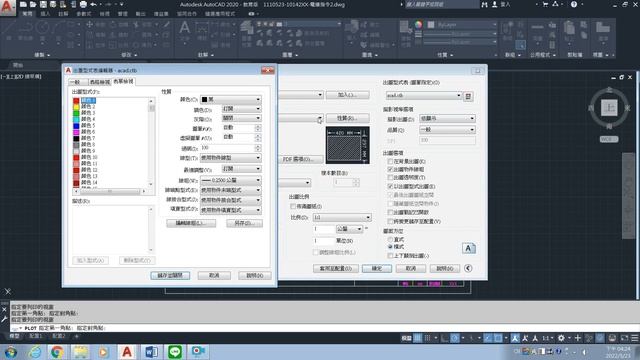Open the screen recorder app on the taskbar
640x360 pixels.
[x=198, y=352]
